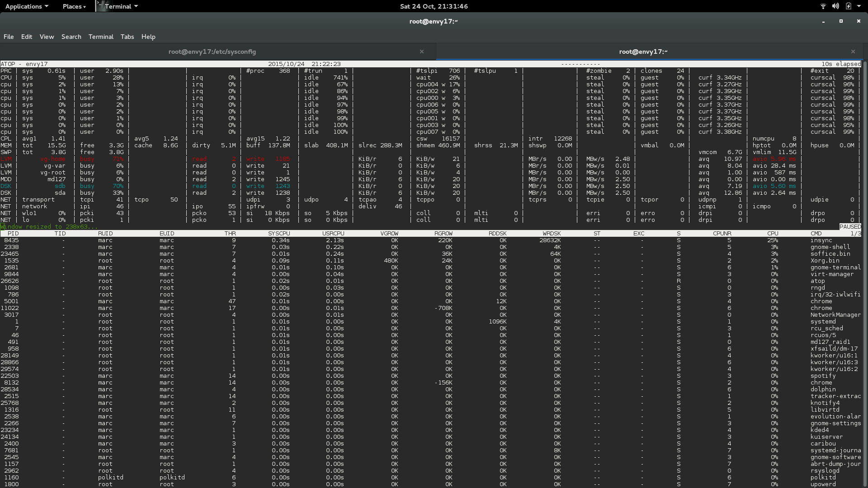The image size is (868, 488).
Task: Close the terminal window
Action: point(859,21)
